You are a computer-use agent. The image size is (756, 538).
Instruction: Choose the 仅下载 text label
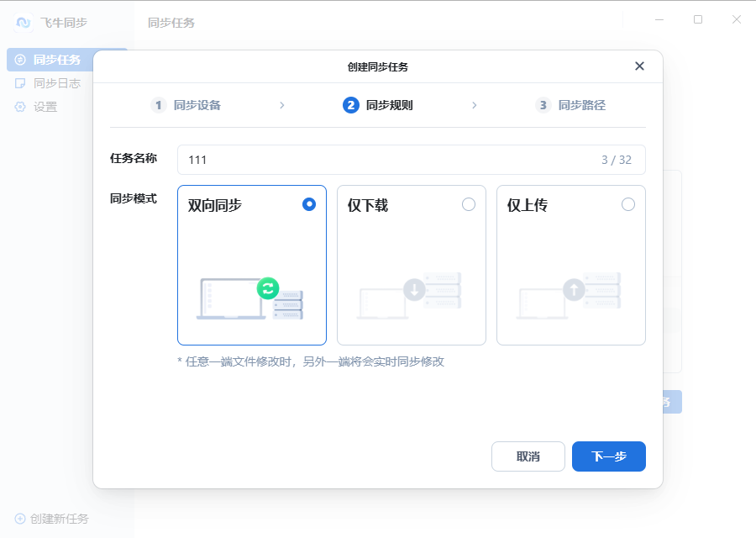pyautogui.click(x=367, y=206)
